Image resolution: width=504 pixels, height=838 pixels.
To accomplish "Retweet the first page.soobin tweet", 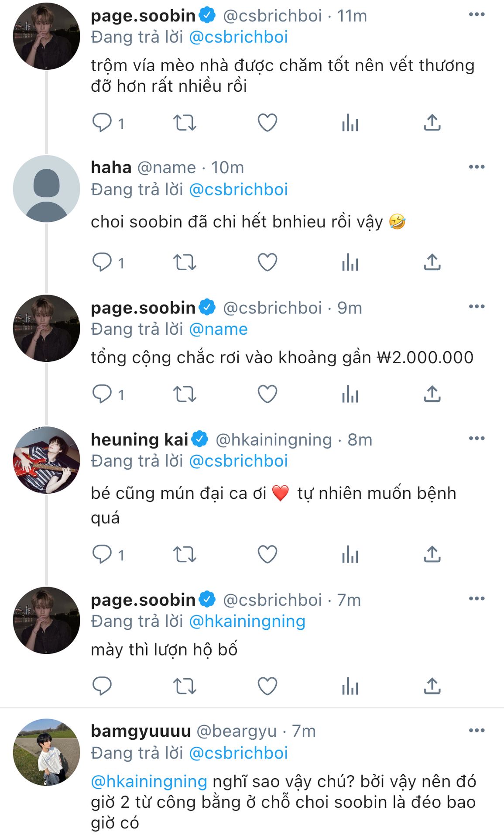I will 185,123.
